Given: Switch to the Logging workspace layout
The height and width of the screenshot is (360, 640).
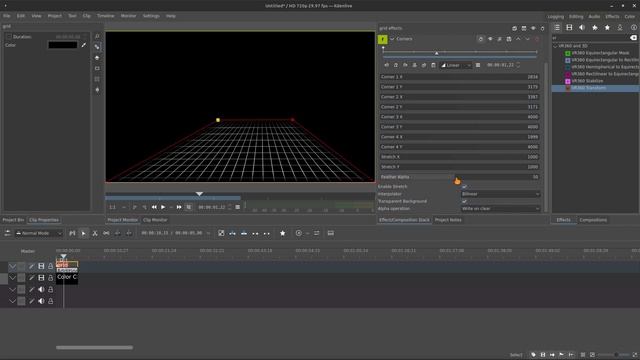Looking at the screenshot, I should [556, 17].
